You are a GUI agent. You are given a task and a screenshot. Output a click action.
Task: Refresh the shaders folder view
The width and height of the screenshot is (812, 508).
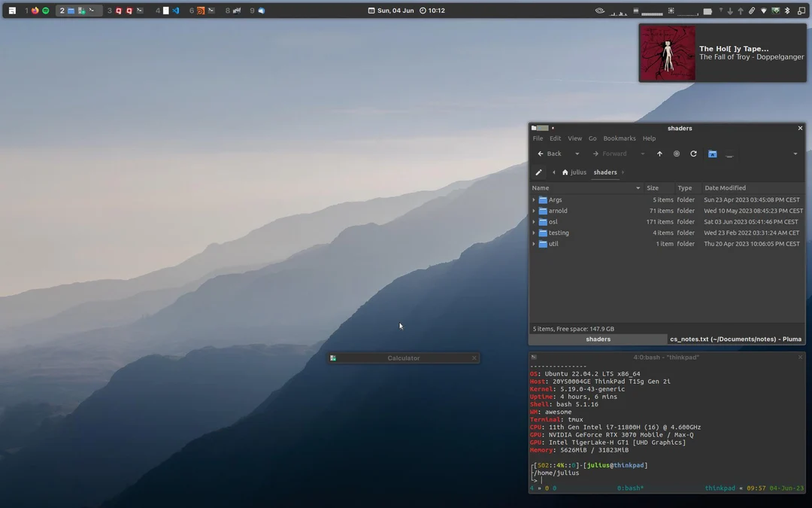click(693, 154)
